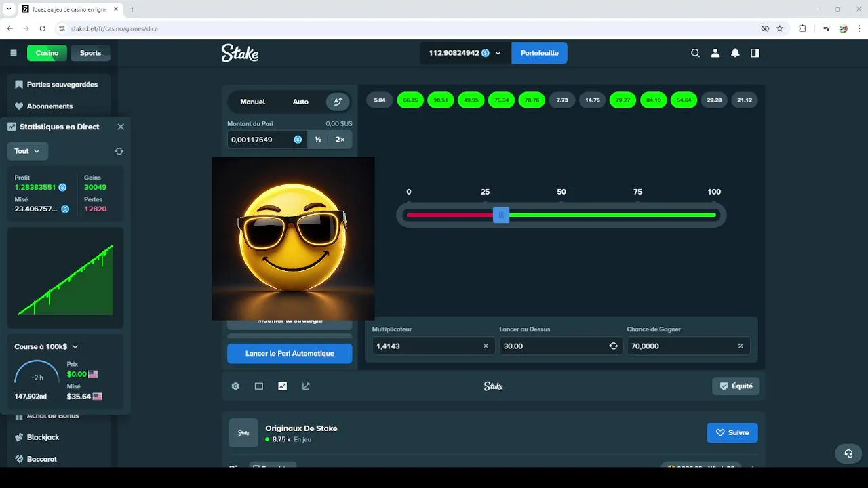Open game in popout window icon
The width and height of the screenshot is (868, 488).
tap(306, 386)
